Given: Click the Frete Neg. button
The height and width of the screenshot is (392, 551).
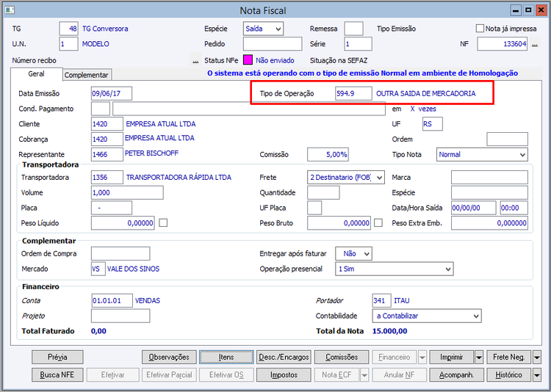Looking at the screenshot, I should (x=509, y=357).
